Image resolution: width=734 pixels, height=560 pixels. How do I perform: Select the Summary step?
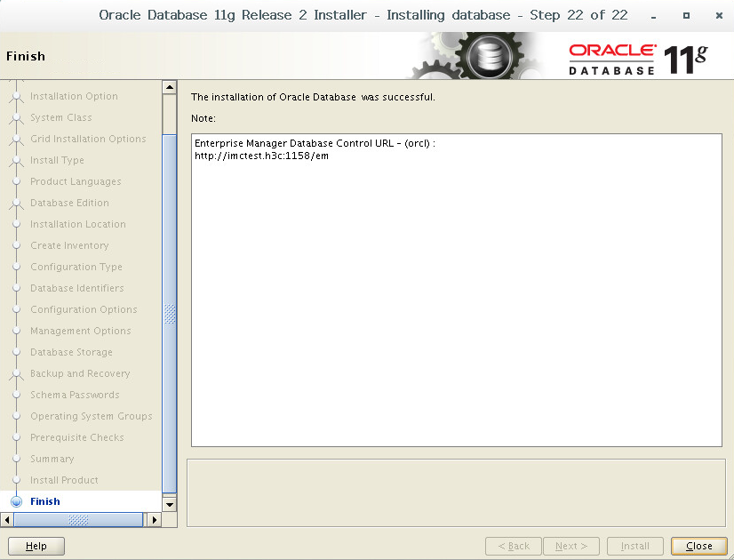(x=52, y=459)
